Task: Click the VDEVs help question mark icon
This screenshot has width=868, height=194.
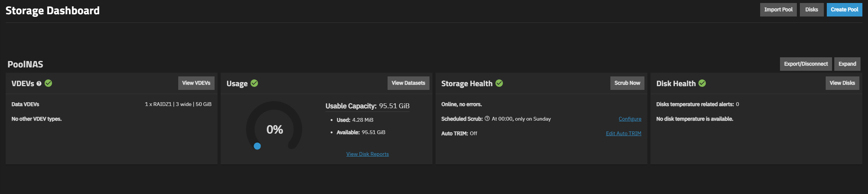Action: [39, 84]
